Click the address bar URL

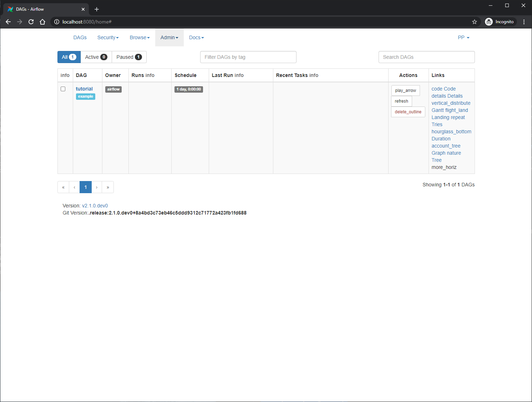tap(87, 22)
